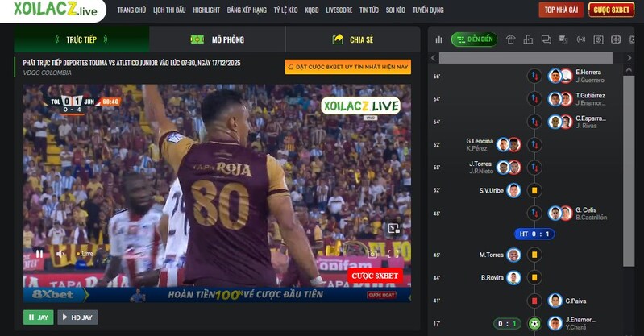Open picture-in-picture from the video corner
Viewport: 644px width, 336px height.
(x=393, y=229)
